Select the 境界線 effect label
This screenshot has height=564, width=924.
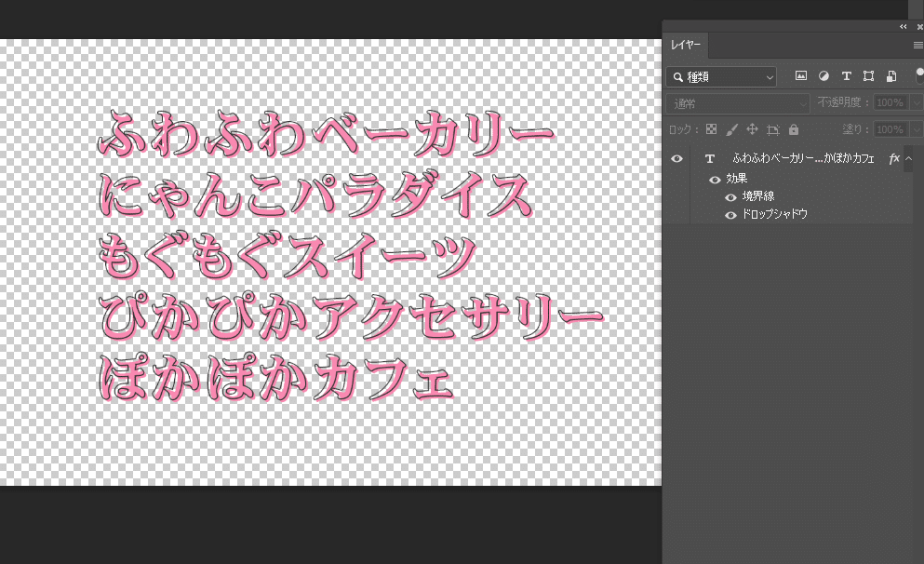point(757,196)
